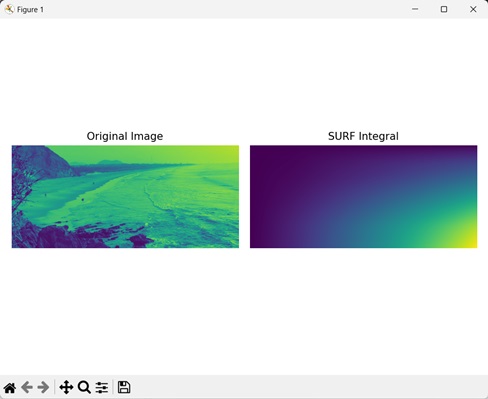The image size is (488, 399).
Task: Go forward to next view arrow
Action: pyautogui.click(x=43, y=388)
